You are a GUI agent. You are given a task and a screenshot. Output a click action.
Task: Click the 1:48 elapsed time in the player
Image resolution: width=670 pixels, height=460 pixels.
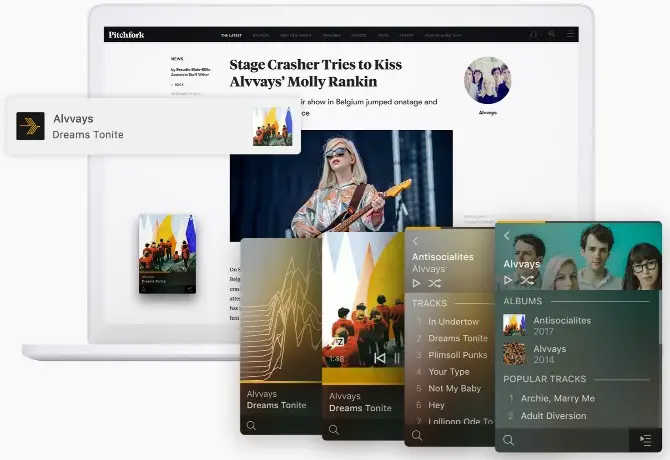pos(337,359)
